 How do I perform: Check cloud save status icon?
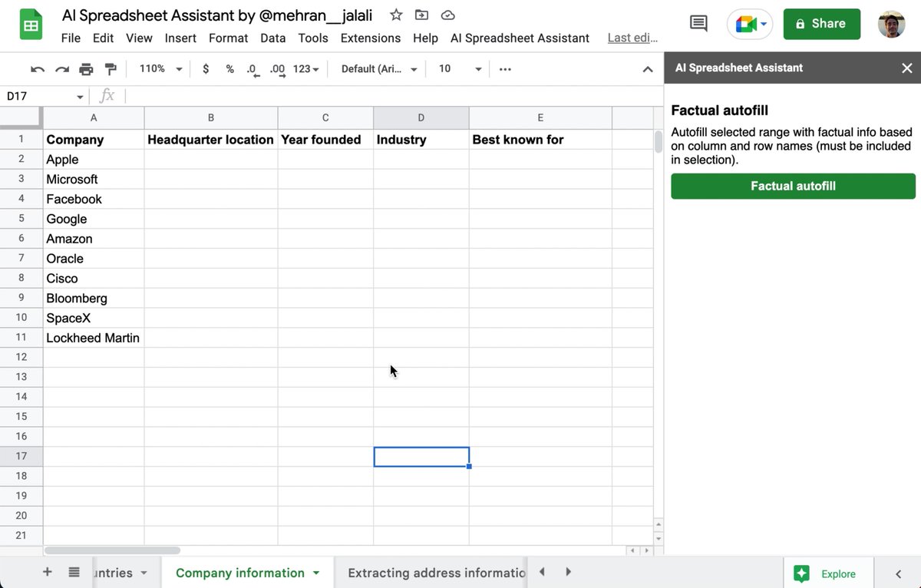(448, 15)
